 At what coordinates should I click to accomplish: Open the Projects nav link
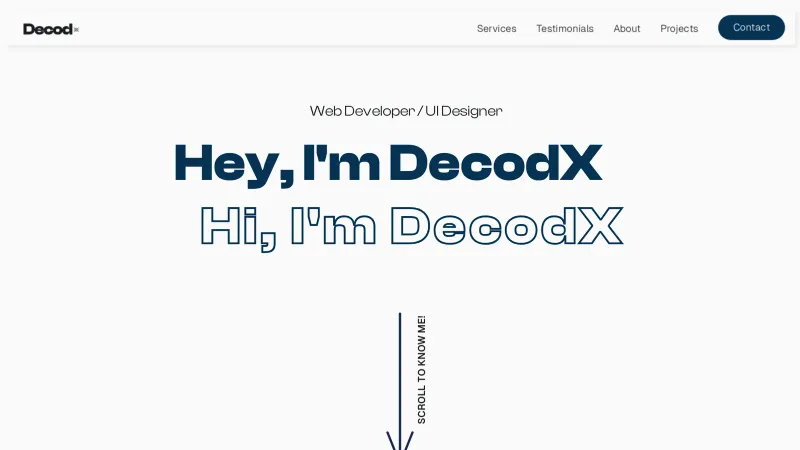[x=679, y=28]
